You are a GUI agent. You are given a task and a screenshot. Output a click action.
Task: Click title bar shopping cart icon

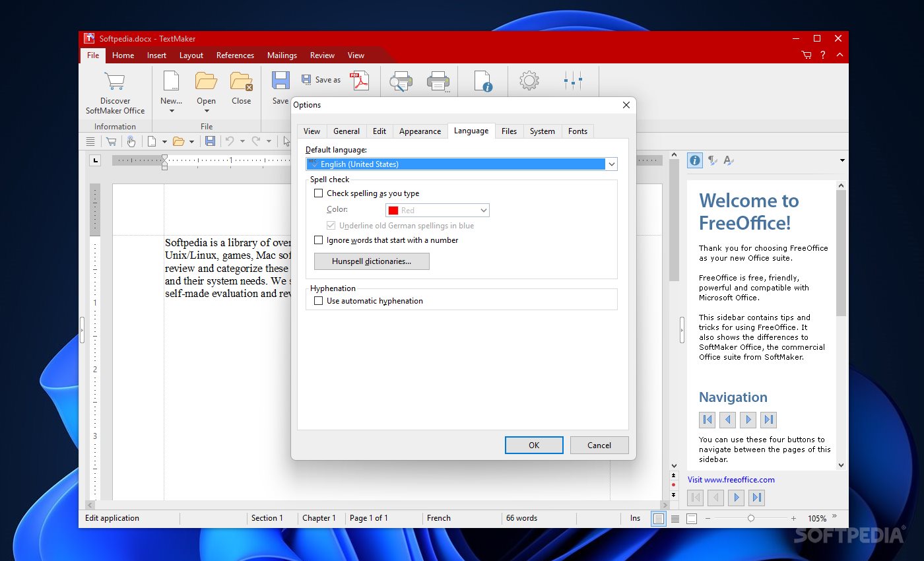click(807, 55)
